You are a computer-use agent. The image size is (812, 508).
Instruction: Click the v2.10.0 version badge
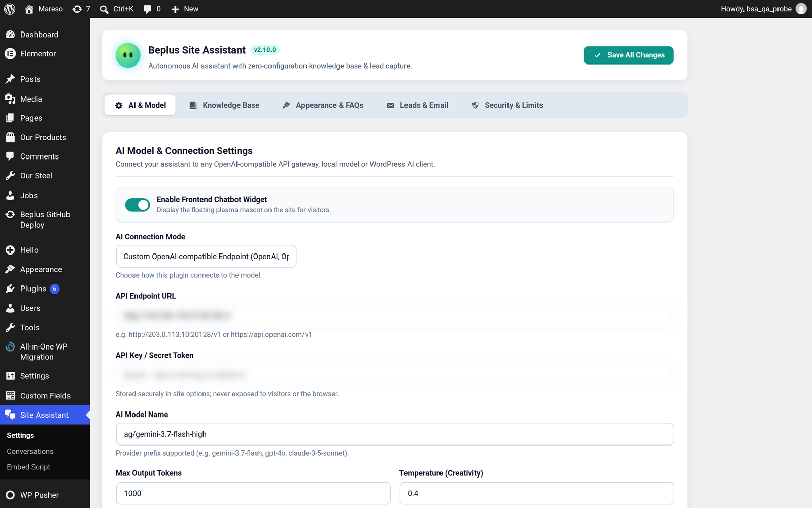pos(265,50)
